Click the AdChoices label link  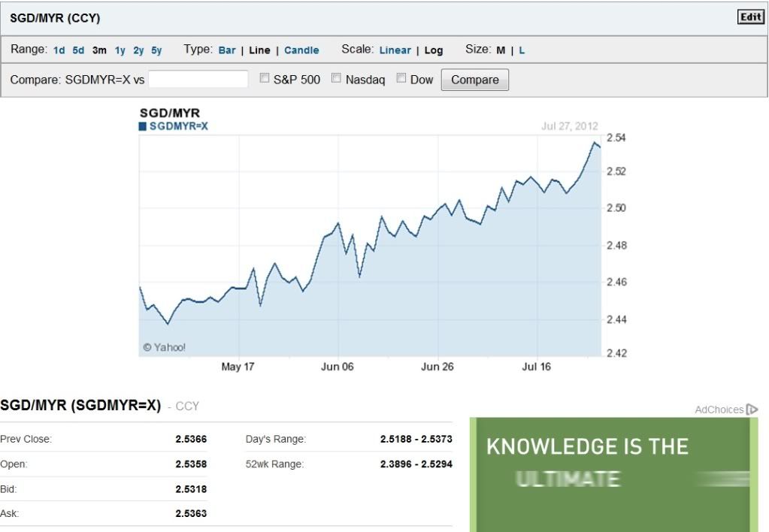pos(719,410)
